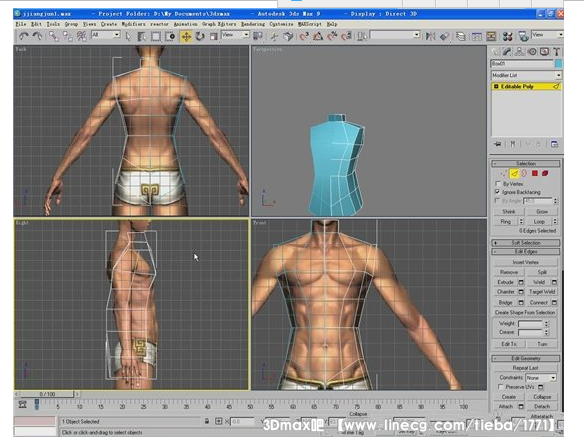
Task: Open the Schematic View icon
Action: [491, 36]
